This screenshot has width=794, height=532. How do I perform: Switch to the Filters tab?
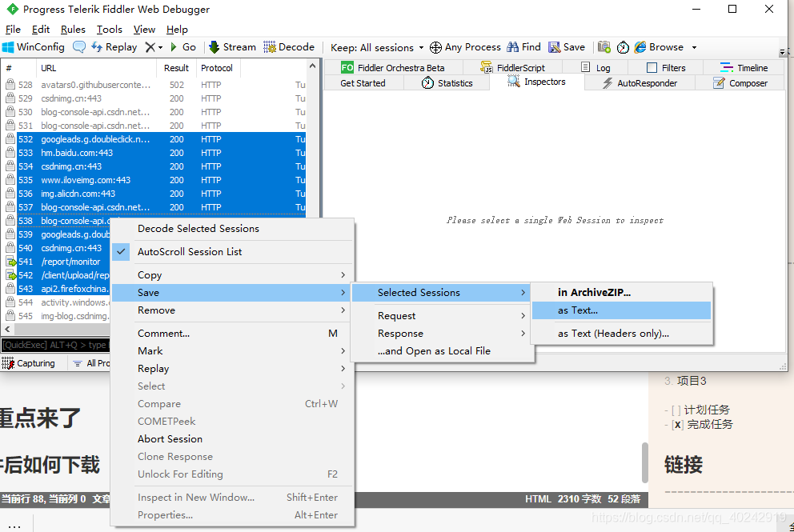tap(666, 68)
